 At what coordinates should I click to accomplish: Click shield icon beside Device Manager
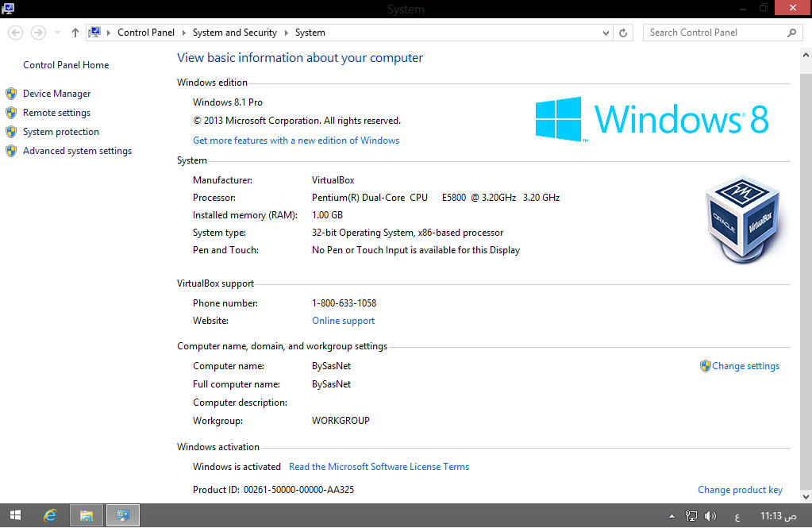click(x=11, y=94)
